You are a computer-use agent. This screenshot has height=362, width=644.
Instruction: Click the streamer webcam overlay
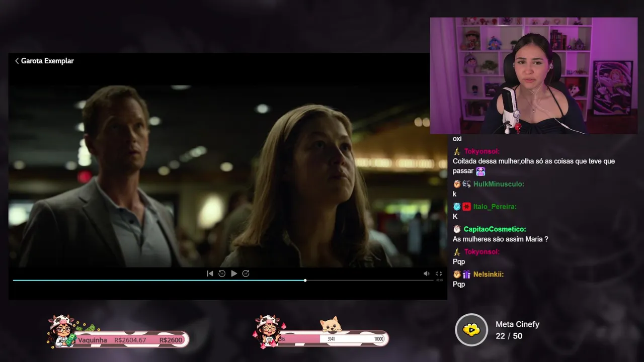coord(533,75)
